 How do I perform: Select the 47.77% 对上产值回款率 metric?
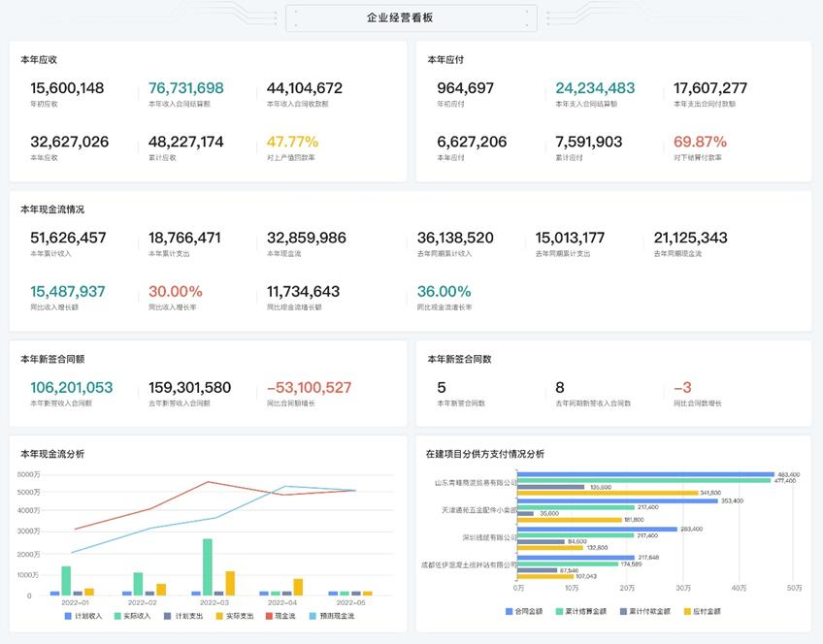point(292,142)
